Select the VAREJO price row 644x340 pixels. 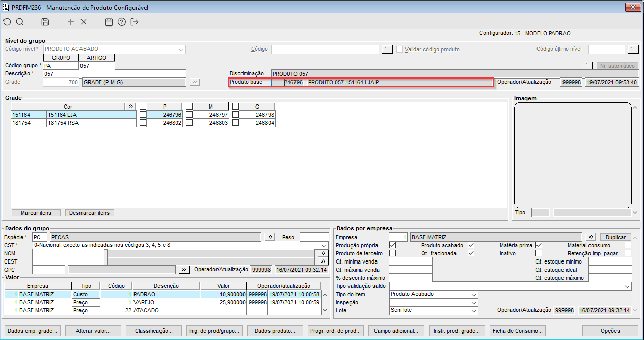(163, 302)
